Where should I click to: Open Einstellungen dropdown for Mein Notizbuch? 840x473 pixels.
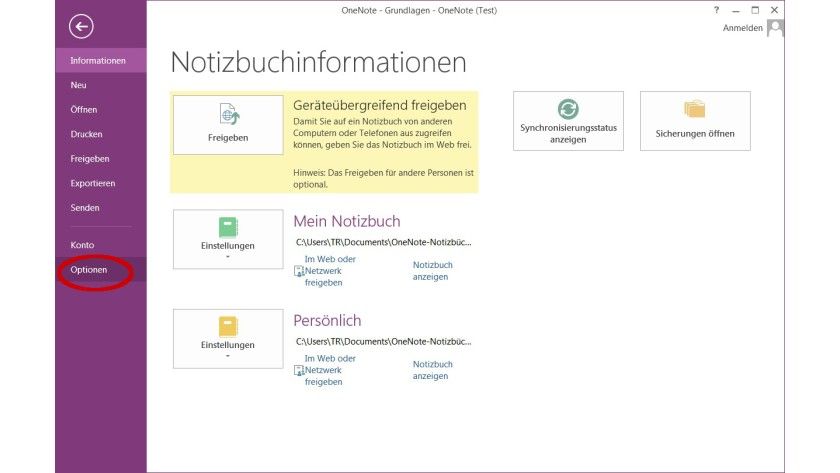click(228, 239)
